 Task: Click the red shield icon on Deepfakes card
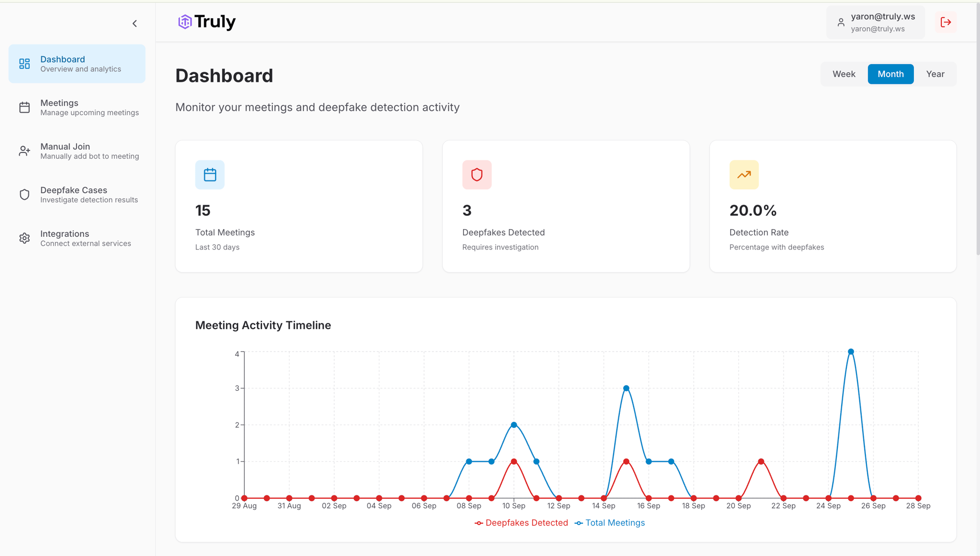477,175
